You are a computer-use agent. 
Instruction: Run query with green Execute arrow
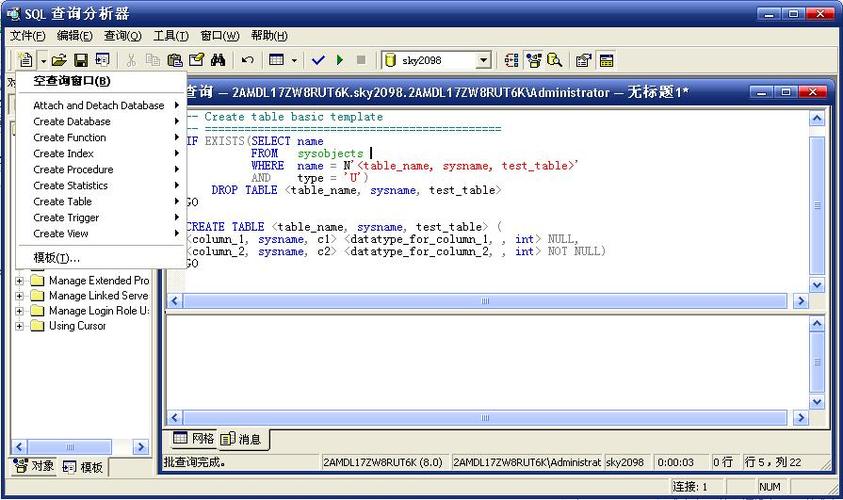pyautogui.click(x=340, y=61)
